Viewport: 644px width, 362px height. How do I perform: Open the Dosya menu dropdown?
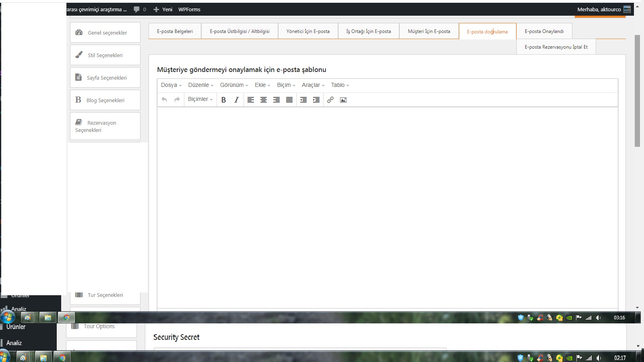(171, 85)
